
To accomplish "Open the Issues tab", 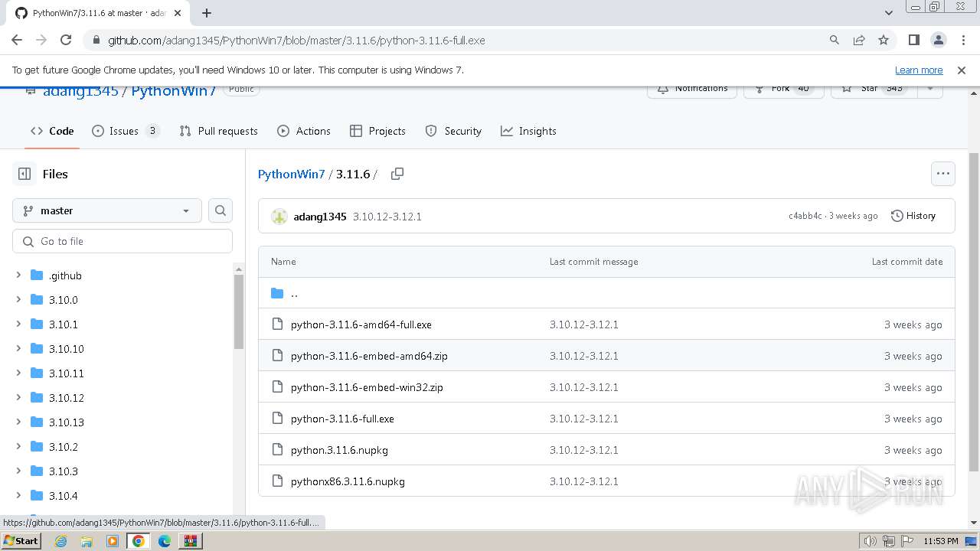I will (x=126, y=131).
